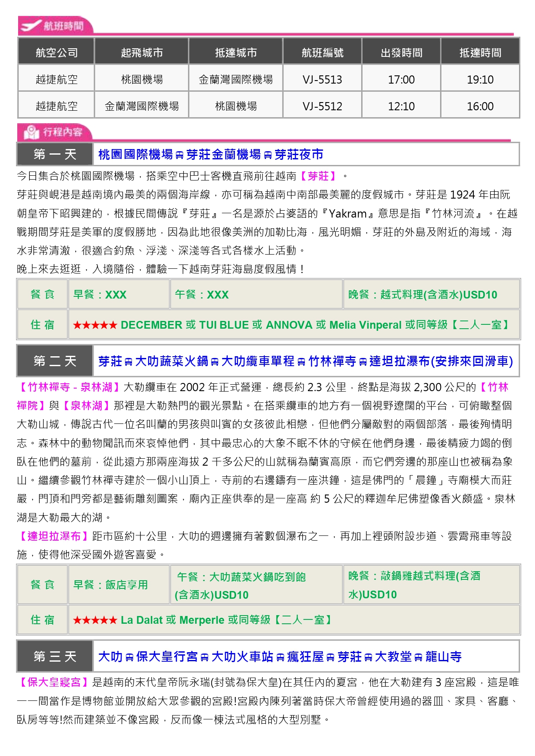Click the day one 午餐：XXX cell

pos(257,294)
